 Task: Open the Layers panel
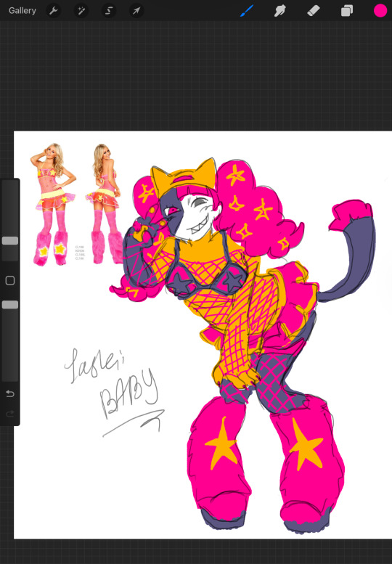[x=347, y=11]
